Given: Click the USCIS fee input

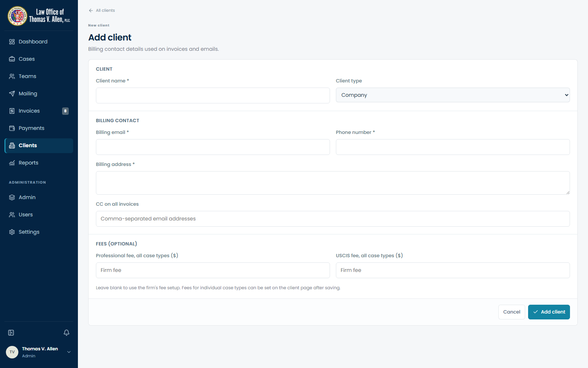Looking at the screenshot, I should click(x=453, y=270).
